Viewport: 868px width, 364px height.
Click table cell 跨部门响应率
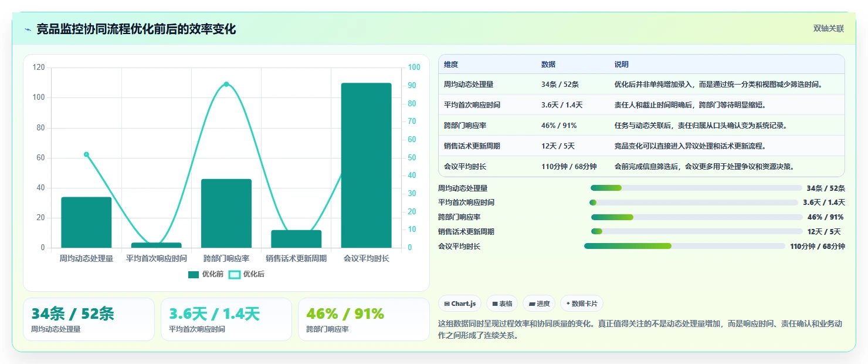tap(465, 126)
